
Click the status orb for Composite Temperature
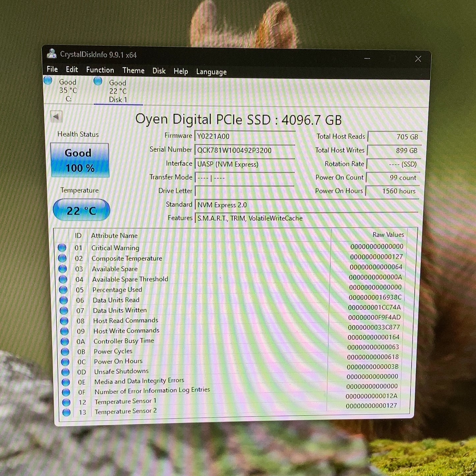click(62, 258)
